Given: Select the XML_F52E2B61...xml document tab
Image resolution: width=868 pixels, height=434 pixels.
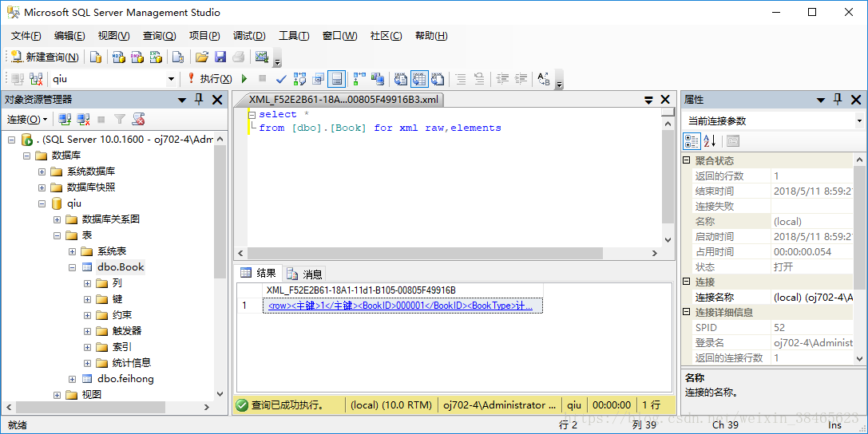Looking at the screenshot, I should click(x=343, y=100).
